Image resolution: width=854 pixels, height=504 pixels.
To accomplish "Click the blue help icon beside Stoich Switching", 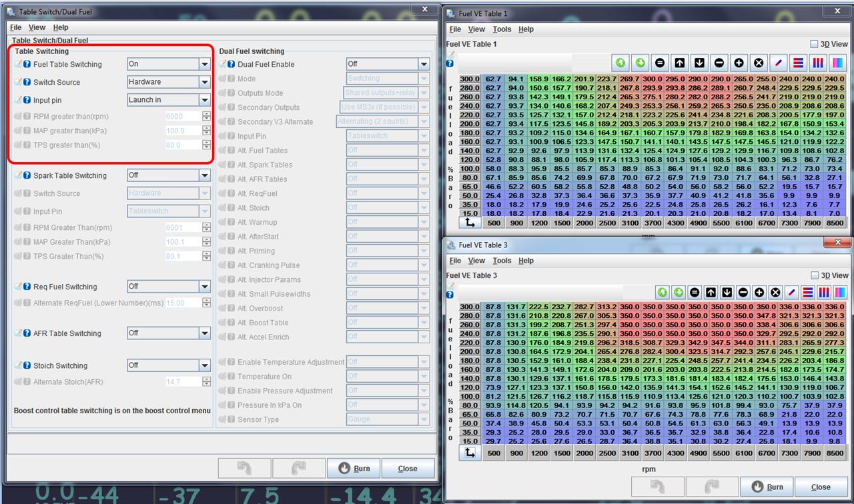I will pos(27,366).
